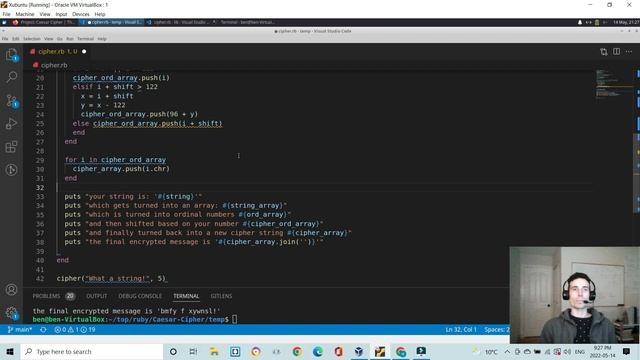
Task: Open the Cortana circle icon in taskbar
Action: tap(173, 351)
